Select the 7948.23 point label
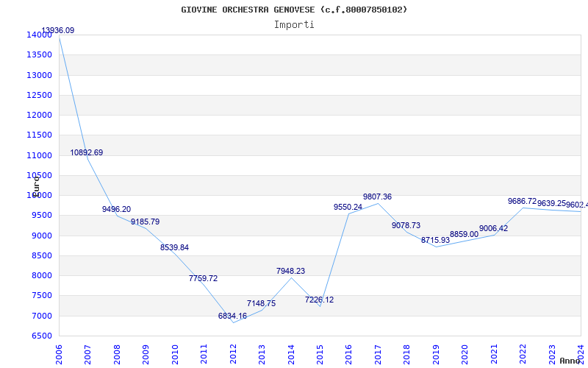588x368 pixels. (x=290, y=271)
